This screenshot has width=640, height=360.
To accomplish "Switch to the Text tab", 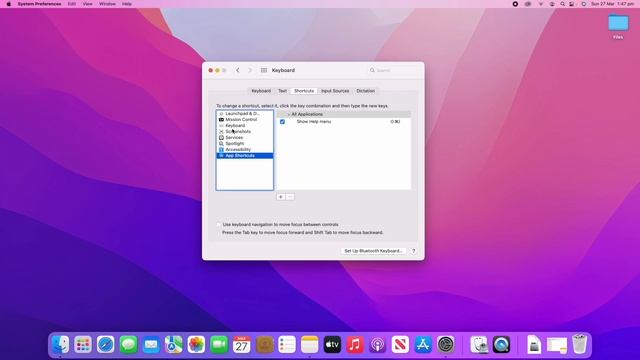I will click(x=282, y=91).
